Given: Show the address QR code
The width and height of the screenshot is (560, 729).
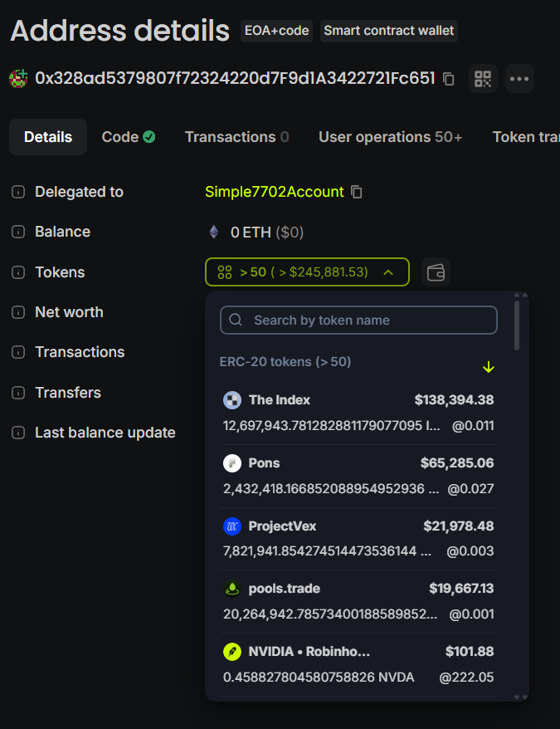Looking at the screenshot, I should (483, 79).
